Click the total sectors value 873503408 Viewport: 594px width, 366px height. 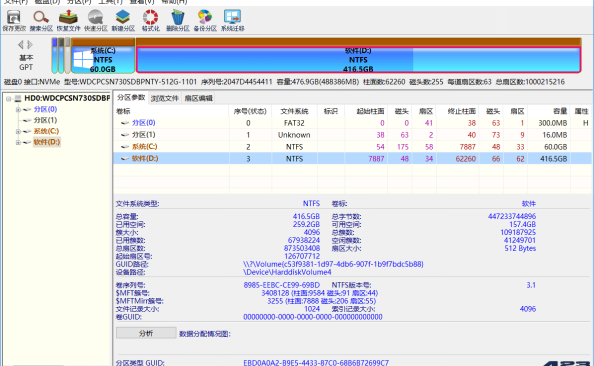pyautogui.click(x=302, y=248)
